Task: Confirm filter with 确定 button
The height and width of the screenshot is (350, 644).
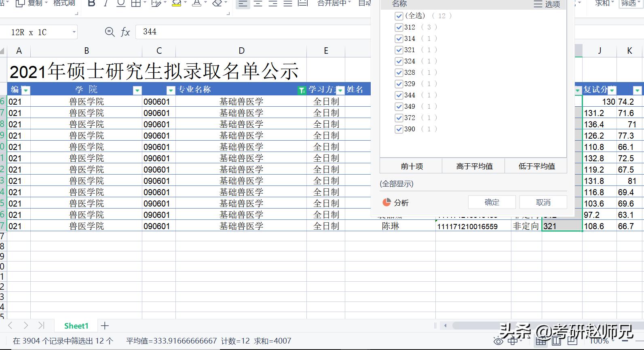Action: tap(492, 202)
